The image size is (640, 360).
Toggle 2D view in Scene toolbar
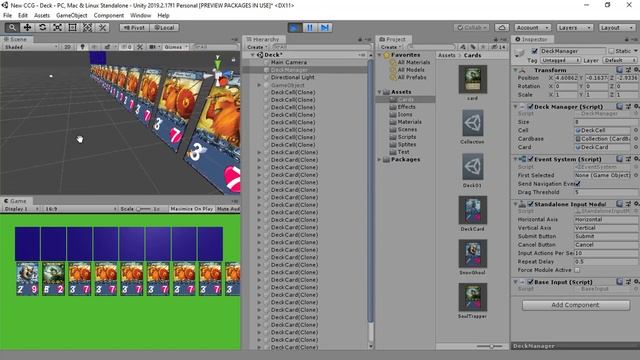(x=67, y=47)
